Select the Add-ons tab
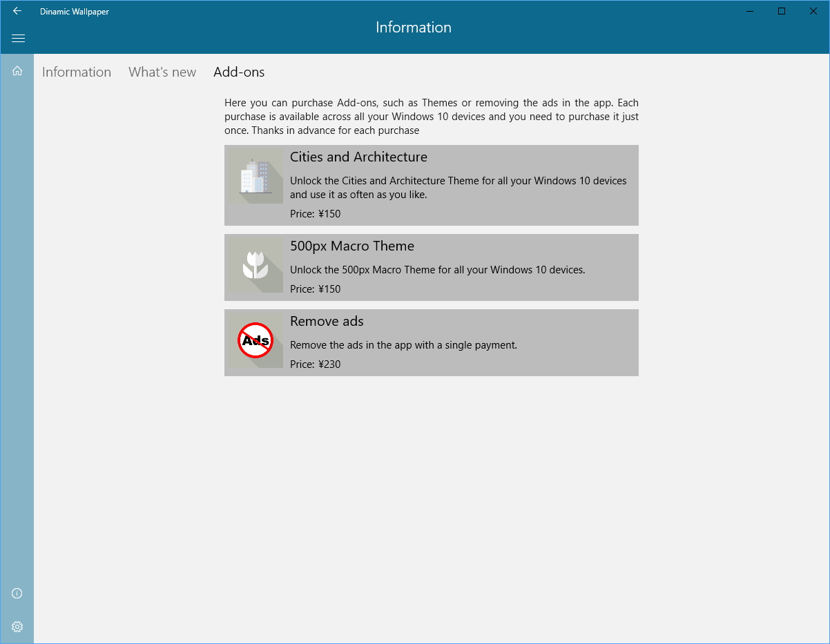The width and height of the screenshot is (830, 644). click(239, 72)
